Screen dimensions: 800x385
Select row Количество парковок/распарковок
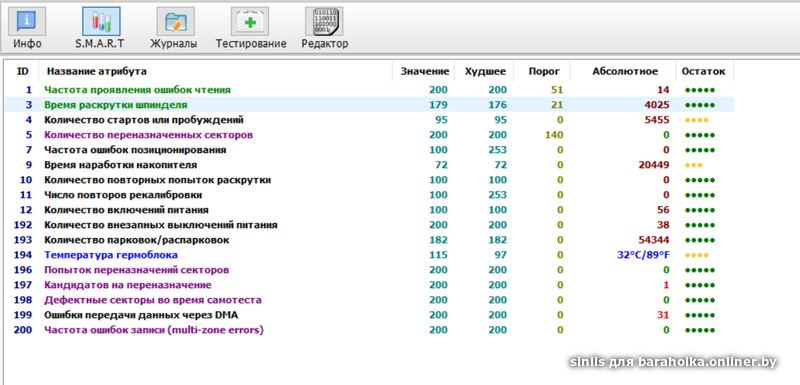(x=370, y=240)
